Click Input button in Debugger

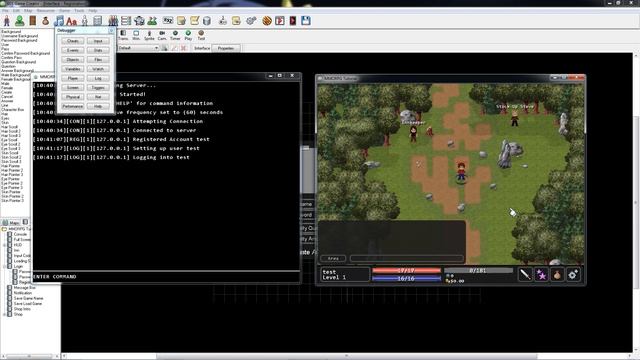pos(98,41)
